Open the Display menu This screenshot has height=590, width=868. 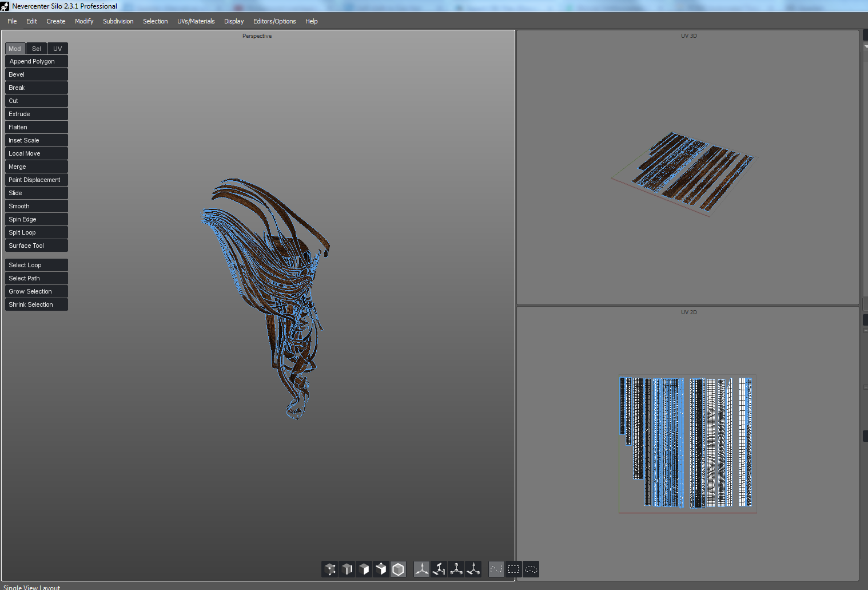[234, 21]
